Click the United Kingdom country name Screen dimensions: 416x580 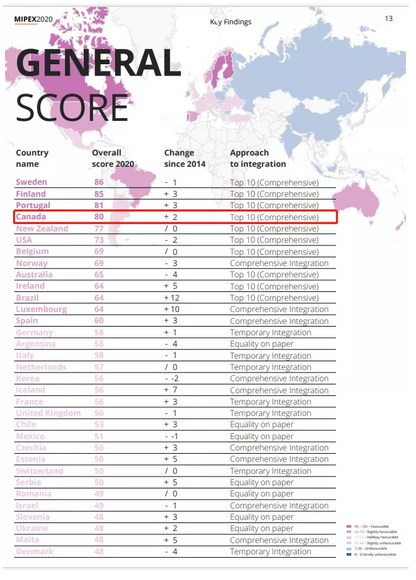[48, 413]
